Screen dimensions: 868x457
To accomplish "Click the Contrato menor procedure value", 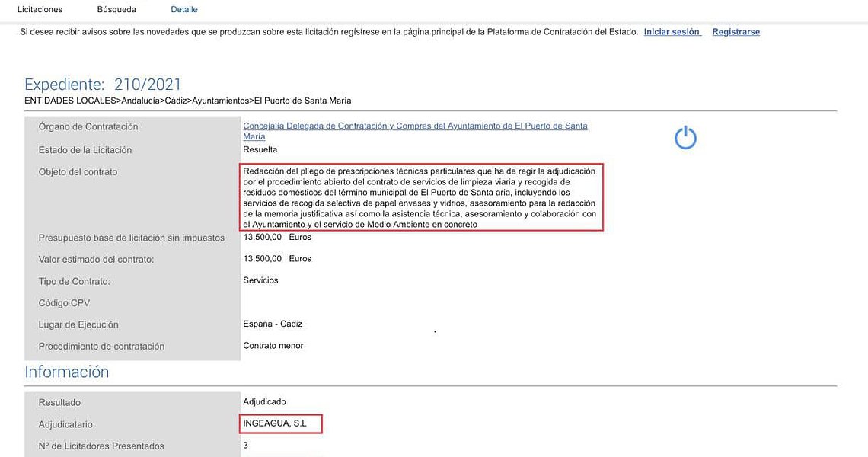I will tap(273, 346).
